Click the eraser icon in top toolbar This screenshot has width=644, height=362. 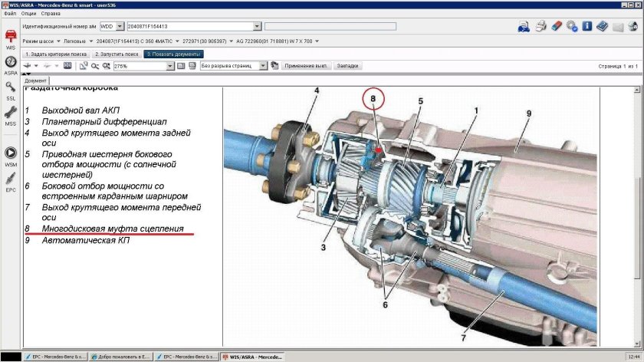click(556, 27)
